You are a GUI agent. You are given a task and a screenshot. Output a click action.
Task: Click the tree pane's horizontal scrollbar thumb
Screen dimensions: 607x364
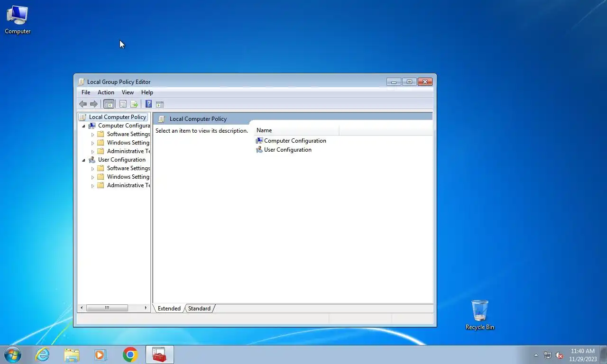(107, 308)
